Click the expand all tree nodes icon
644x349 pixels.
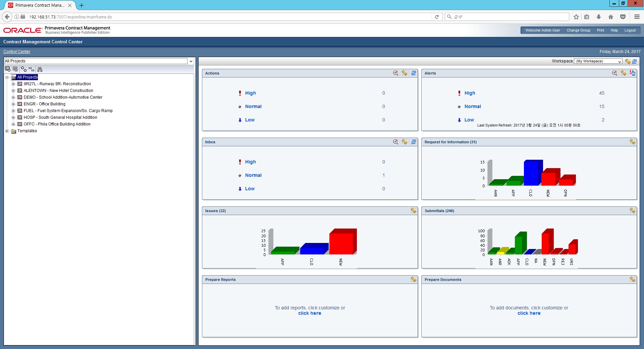click(x=24, y=69)
